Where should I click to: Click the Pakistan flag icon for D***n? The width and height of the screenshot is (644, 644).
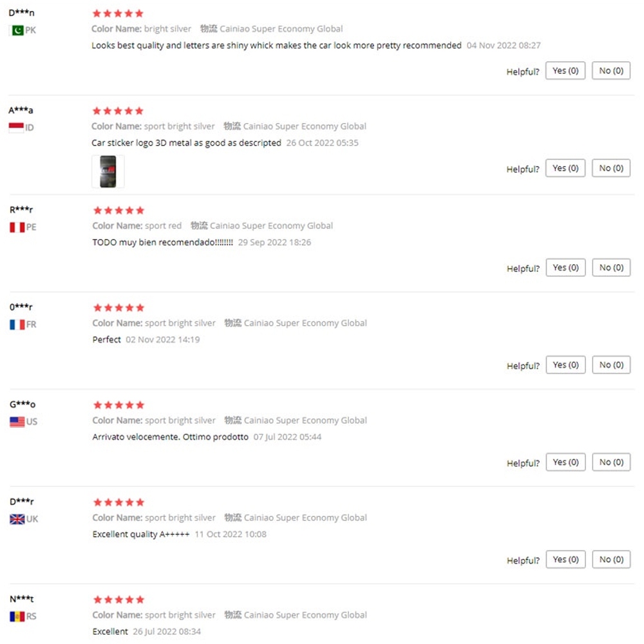click(x=17, y=30)
